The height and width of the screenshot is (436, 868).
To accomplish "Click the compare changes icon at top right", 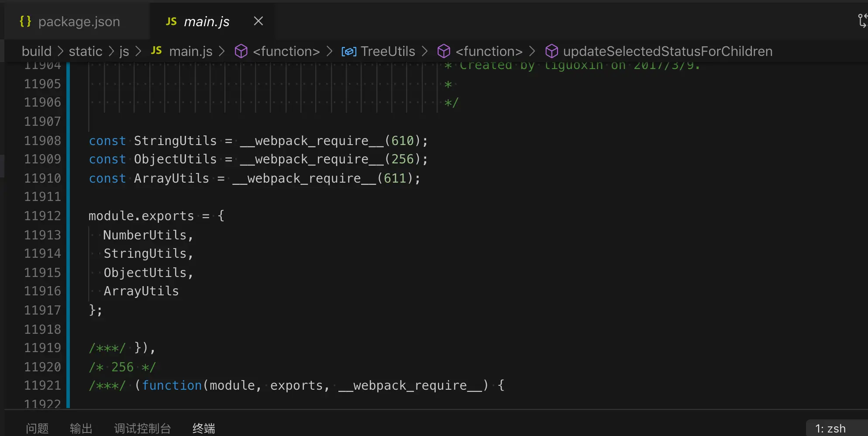I will click(862, 21).
